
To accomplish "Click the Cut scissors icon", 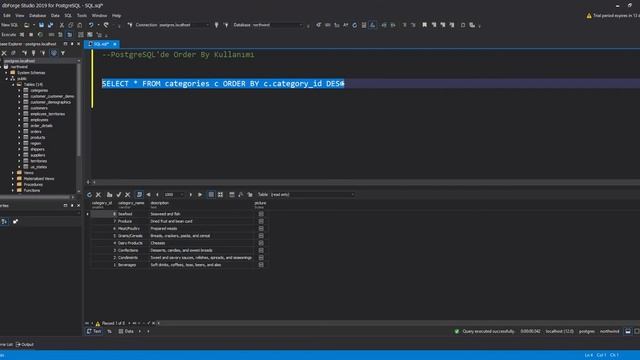I will [62, 25].
